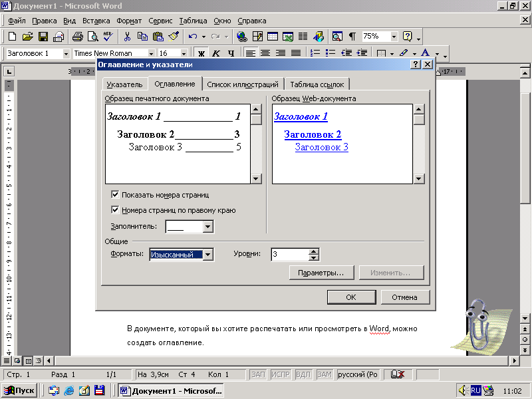Click the OK button

351,297
